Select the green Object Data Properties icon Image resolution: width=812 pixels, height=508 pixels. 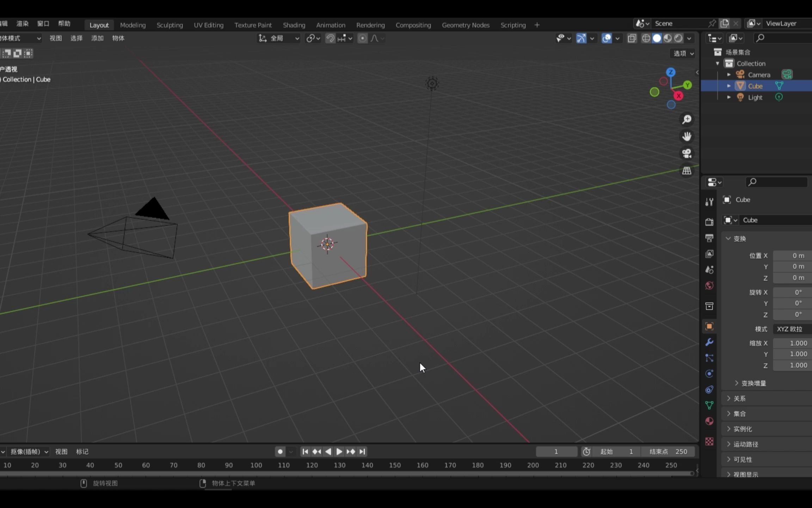coord(709,405)
